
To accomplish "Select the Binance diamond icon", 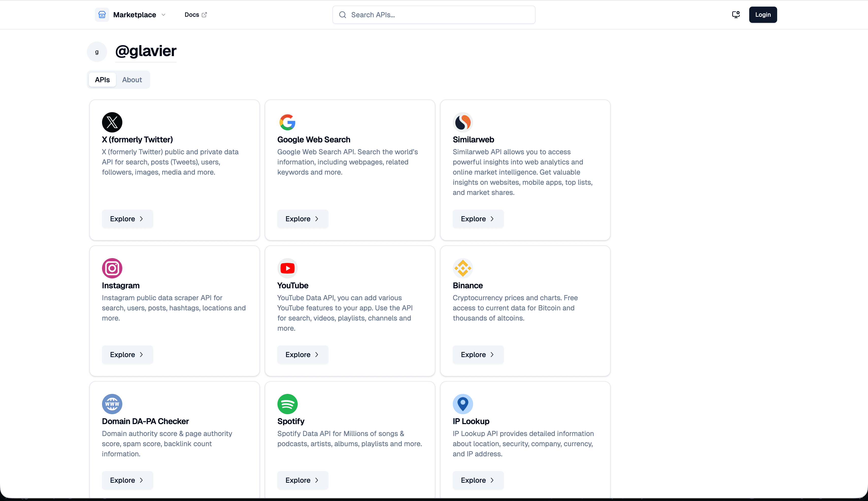I will [x=463, y=268].
